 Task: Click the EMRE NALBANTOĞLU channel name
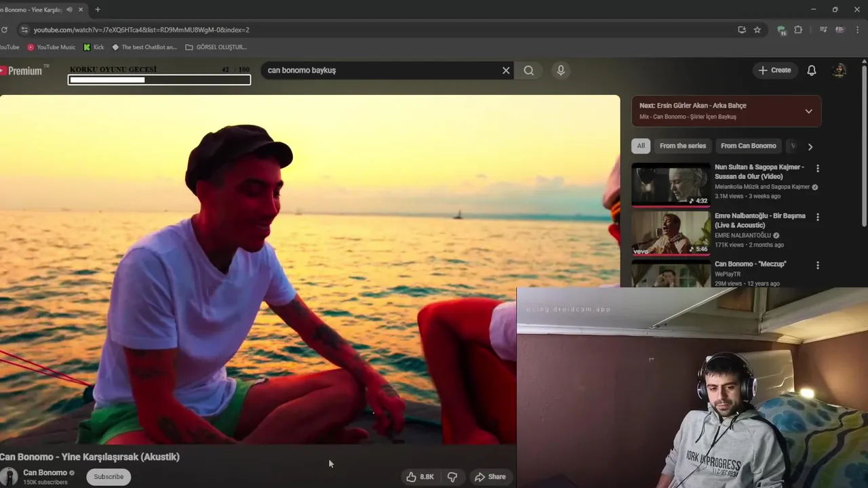tap(743, 235)
